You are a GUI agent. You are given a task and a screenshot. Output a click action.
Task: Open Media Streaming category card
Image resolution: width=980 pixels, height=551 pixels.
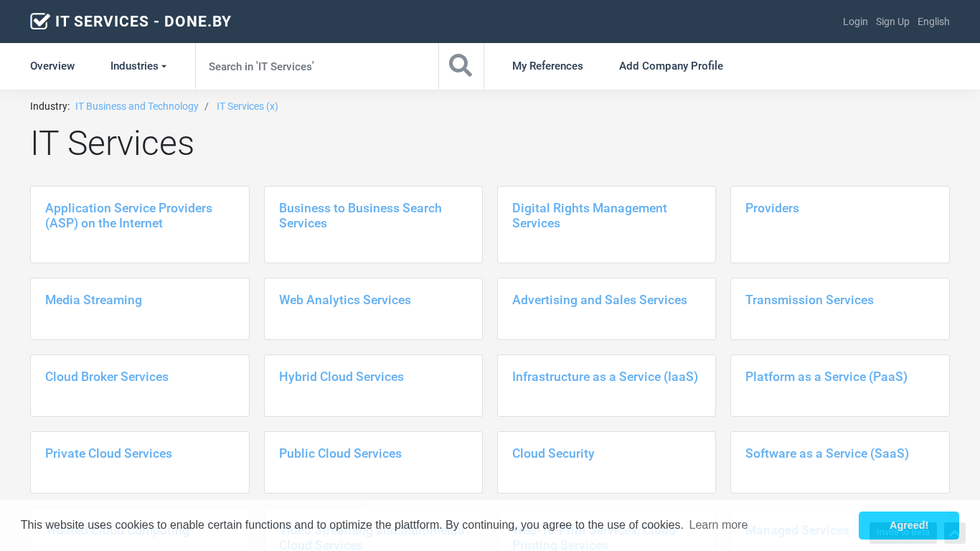click(93, 300)
